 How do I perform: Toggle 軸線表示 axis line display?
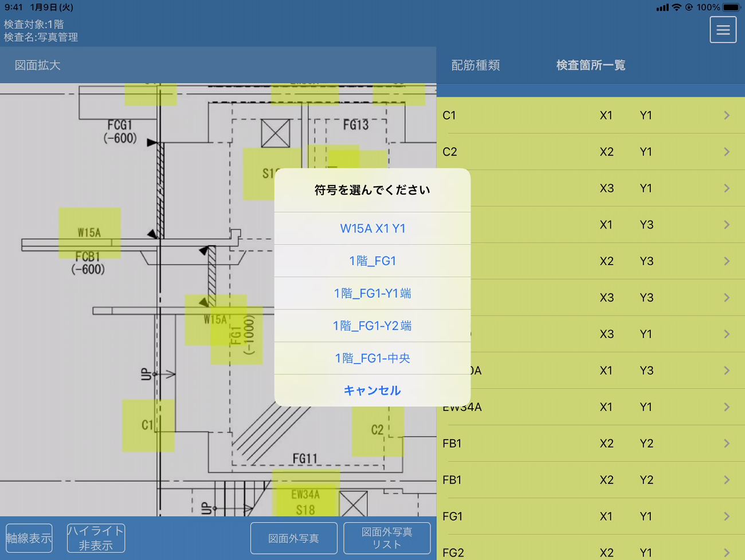pos(29,538)
